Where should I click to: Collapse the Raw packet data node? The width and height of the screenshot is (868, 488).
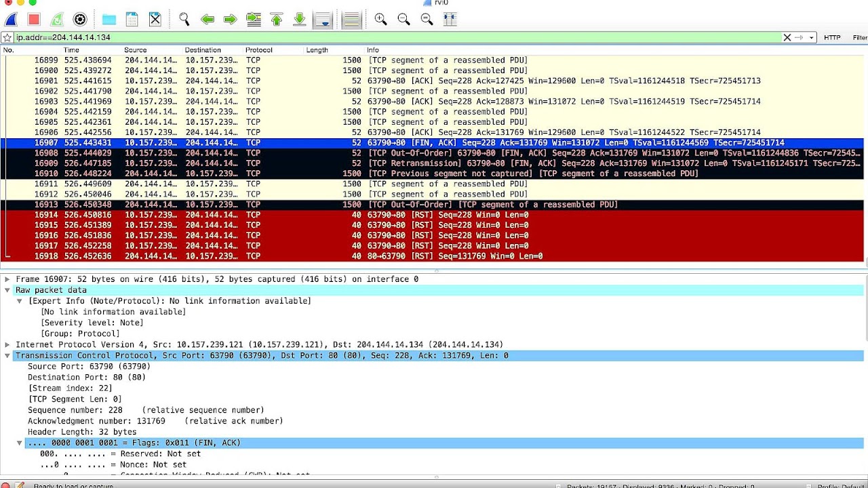(x=7, y=290)
